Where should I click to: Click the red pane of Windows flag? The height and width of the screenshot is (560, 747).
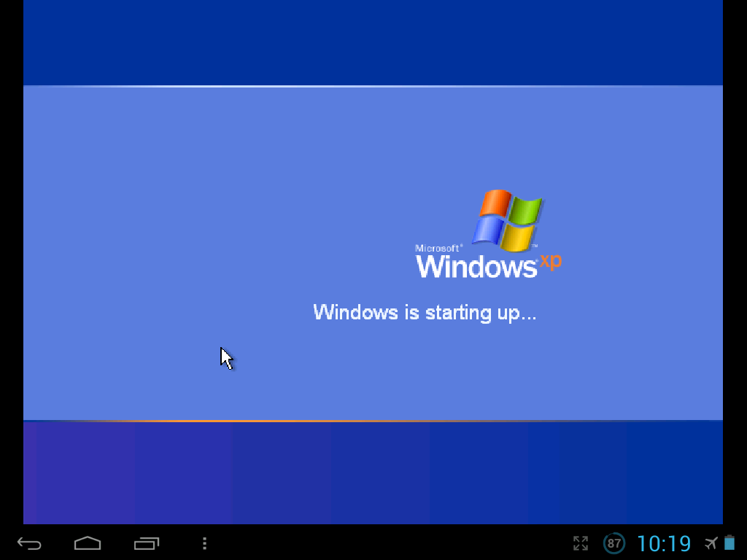495,203
